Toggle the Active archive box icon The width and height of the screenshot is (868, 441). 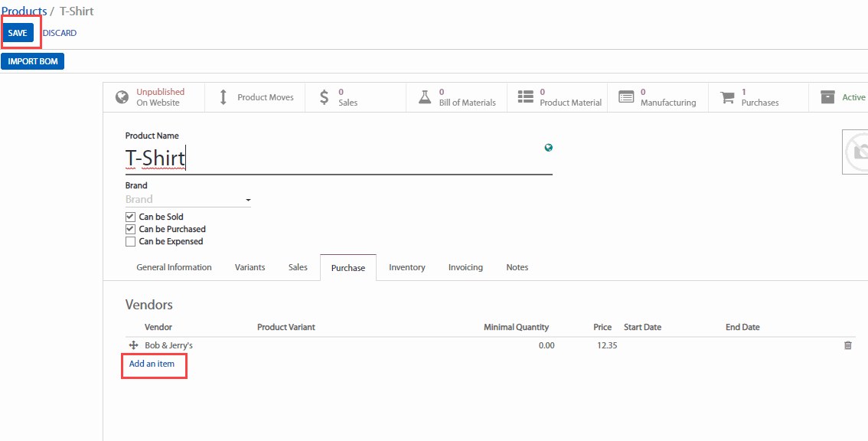827,97
